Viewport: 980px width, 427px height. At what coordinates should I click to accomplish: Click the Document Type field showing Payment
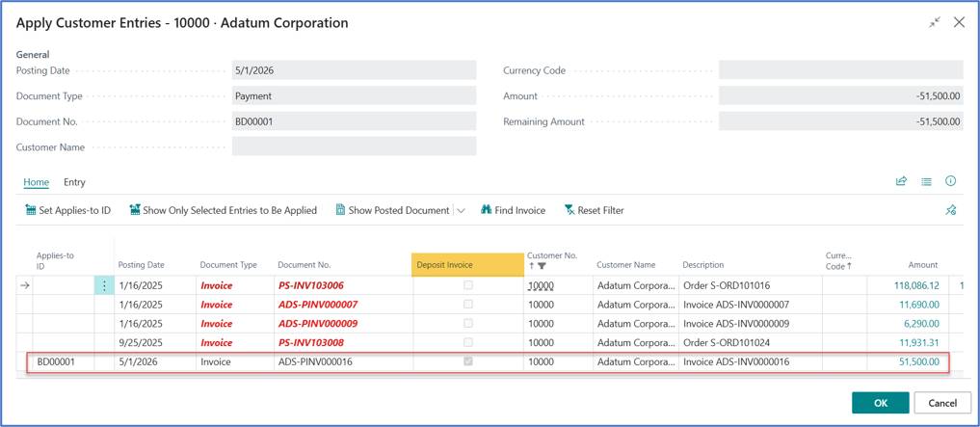(354, 95)
